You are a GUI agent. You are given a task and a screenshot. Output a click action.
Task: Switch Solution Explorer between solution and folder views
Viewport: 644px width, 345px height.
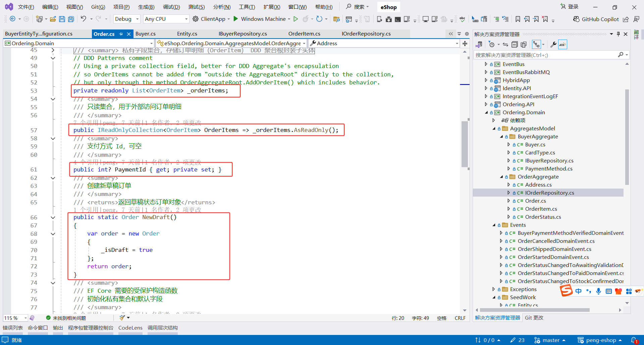[x=479, y=44]
